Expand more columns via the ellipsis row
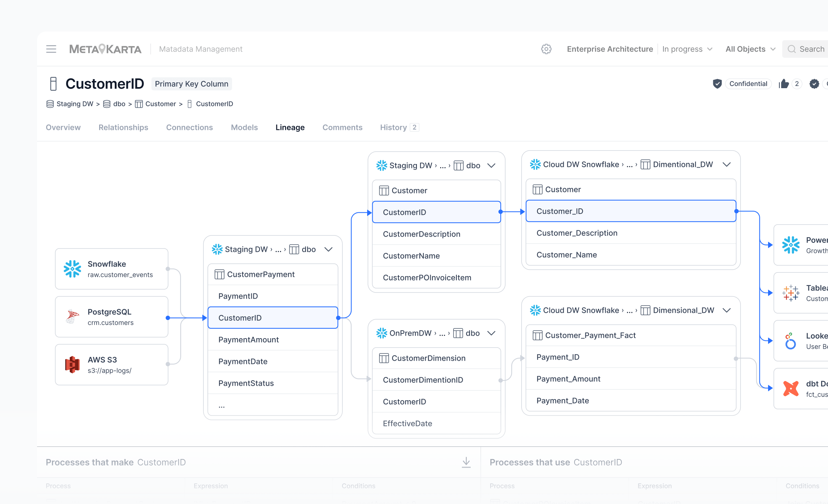 273,405
